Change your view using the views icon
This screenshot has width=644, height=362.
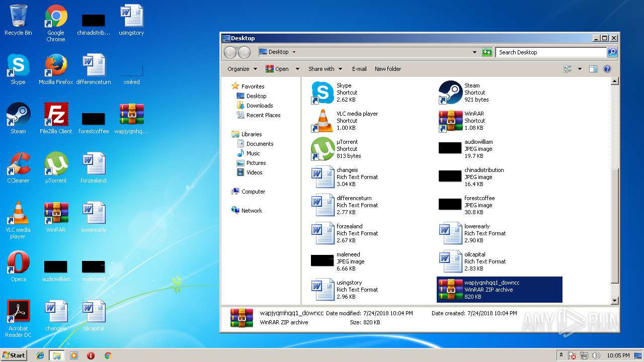coord(568,69)
